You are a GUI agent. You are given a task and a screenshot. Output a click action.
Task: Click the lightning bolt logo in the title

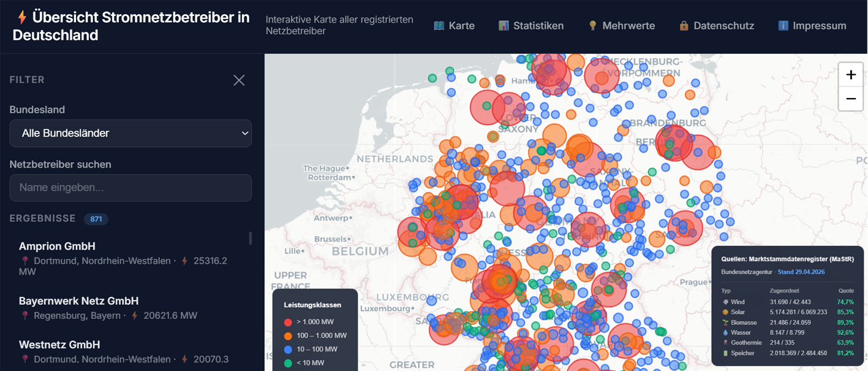point(21,17)
